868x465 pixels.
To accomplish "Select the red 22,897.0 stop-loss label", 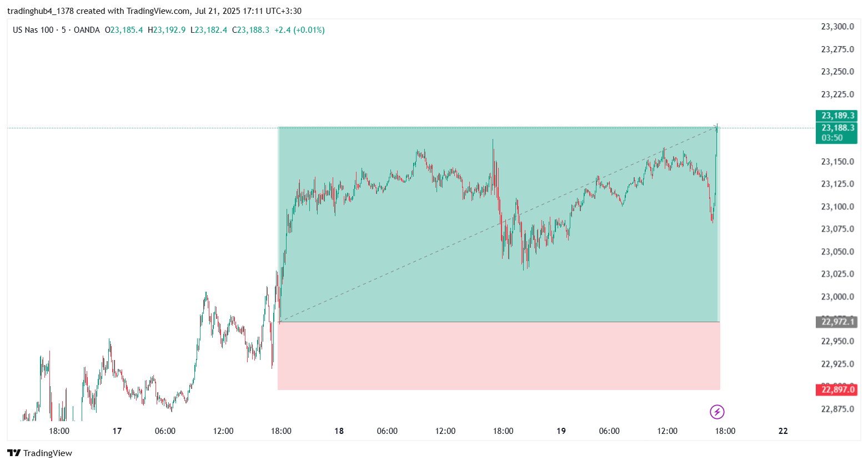I will [837, 389].
